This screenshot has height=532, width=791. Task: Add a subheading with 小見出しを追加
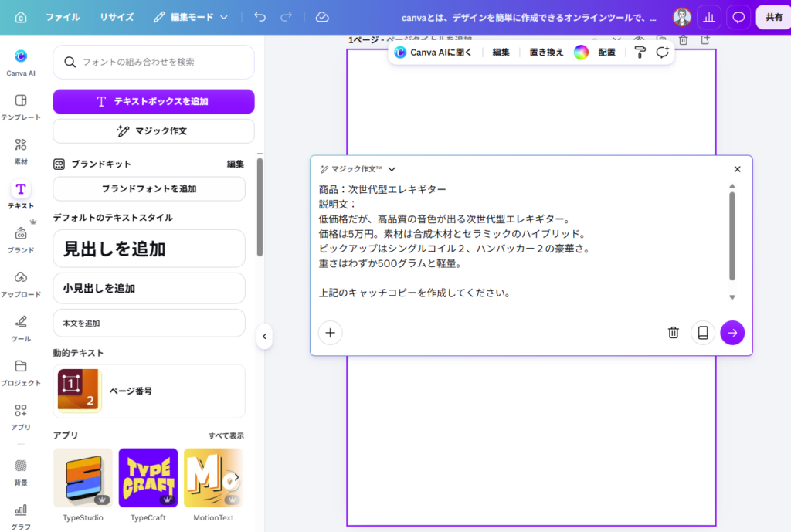click(x=149, y=289)
